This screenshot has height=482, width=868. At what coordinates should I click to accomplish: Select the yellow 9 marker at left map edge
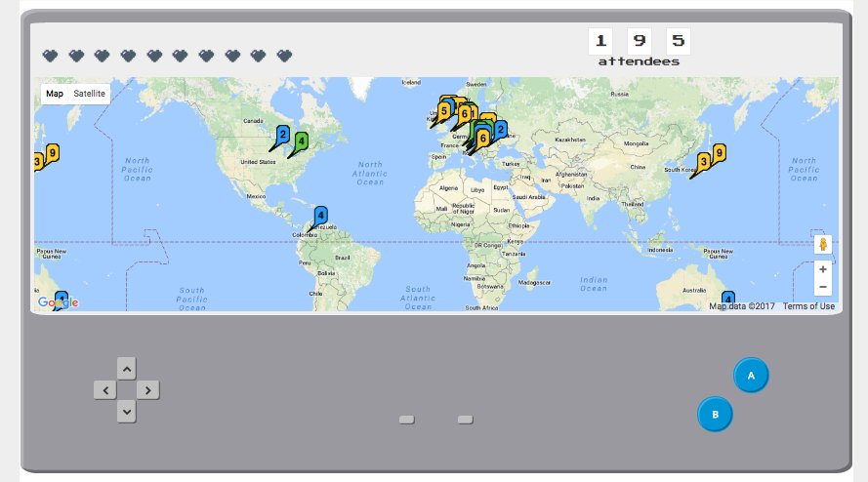pos(52,155)
